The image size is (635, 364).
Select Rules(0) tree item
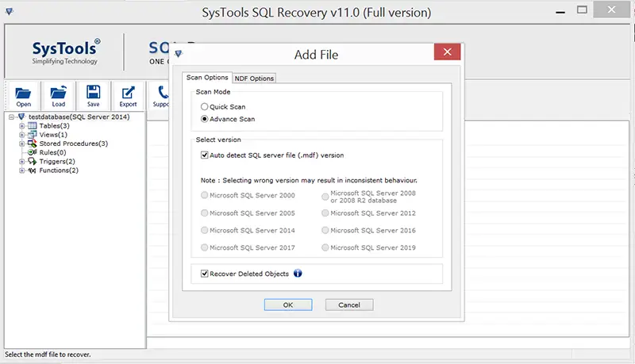52,152
